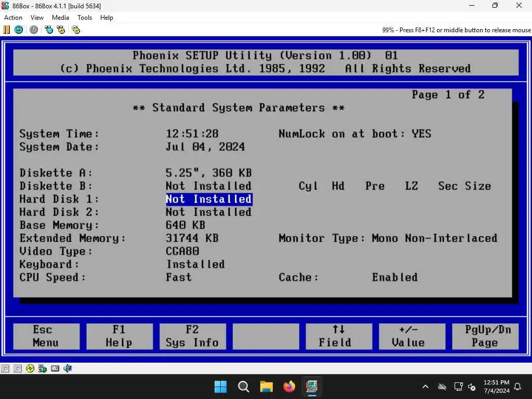
Task: Click the gray ACPI shutdown power icon
Action: click(34, 30)
